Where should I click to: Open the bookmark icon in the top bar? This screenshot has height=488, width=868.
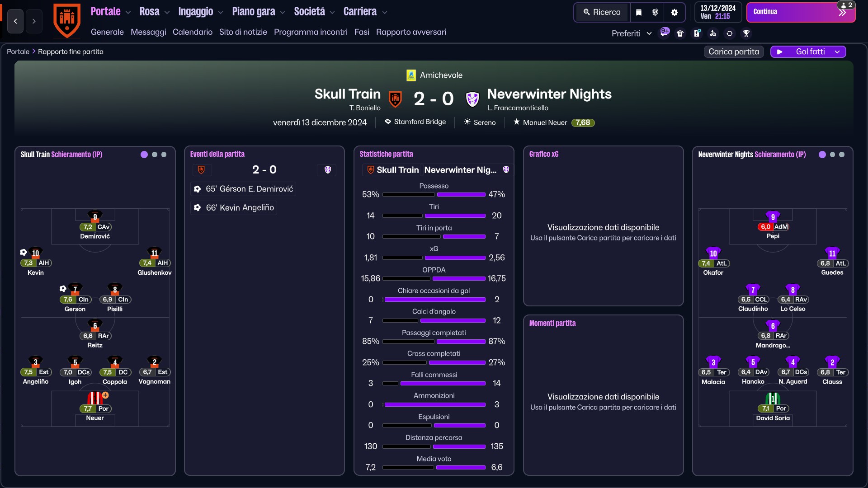[639, 12]
